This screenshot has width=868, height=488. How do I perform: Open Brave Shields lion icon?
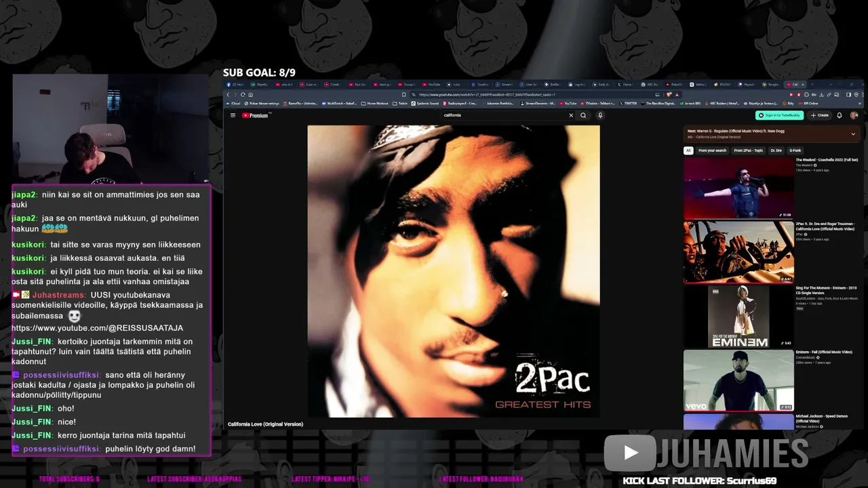tap(668, 95)
